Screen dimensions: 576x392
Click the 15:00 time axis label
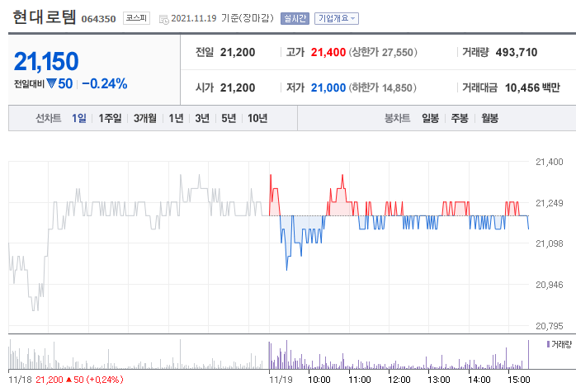[519, 380]
